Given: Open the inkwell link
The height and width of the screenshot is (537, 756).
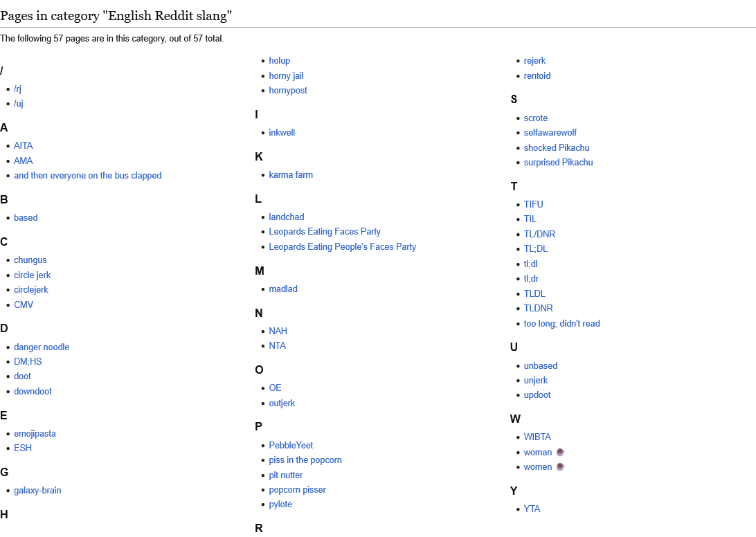Looking at the screenshot, I should [282, 133].
